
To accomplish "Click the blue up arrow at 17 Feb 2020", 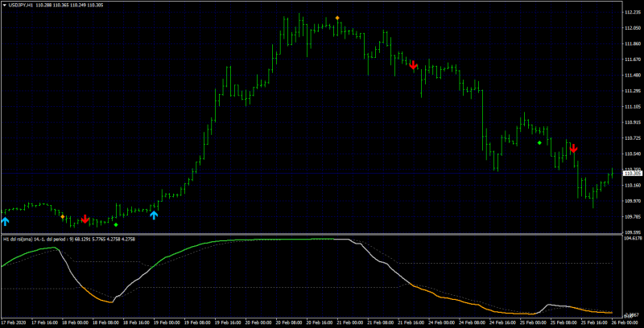I will point(5,222).
